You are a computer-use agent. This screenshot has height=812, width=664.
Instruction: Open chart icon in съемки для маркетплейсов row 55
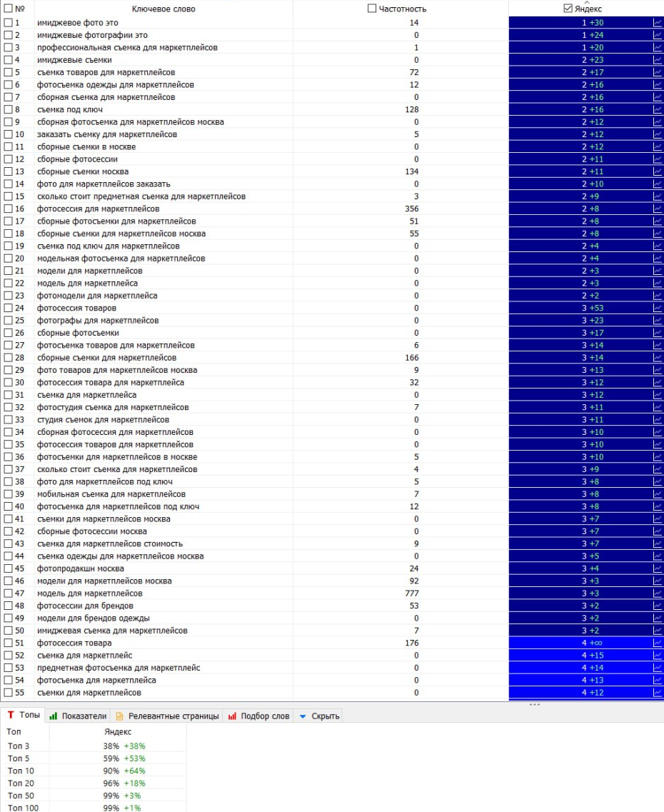point(658,693)
